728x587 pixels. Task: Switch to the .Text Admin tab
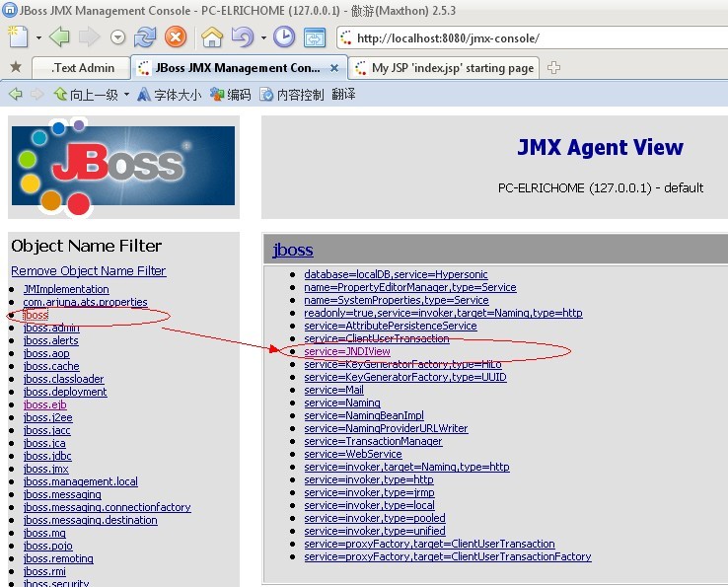click(81, 68)
